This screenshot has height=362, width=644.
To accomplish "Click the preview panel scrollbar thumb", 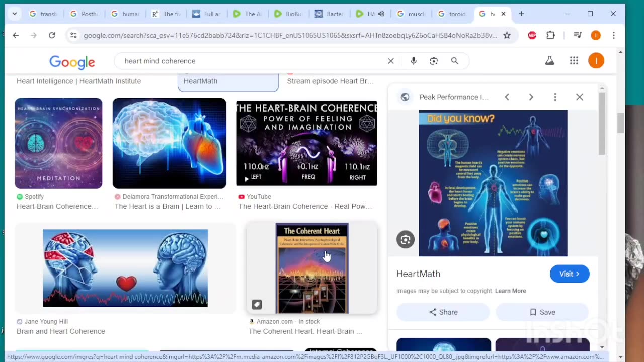I will click(602, 124).
